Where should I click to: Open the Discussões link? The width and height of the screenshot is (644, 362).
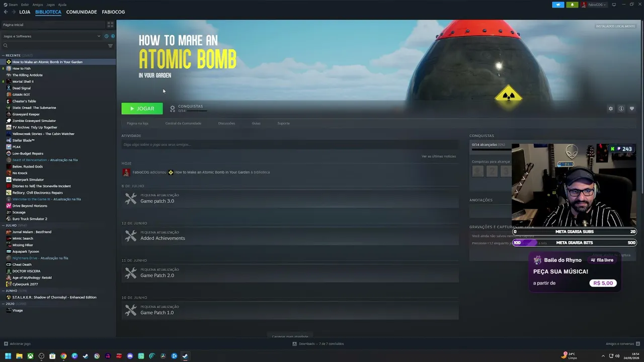point(226,123)
